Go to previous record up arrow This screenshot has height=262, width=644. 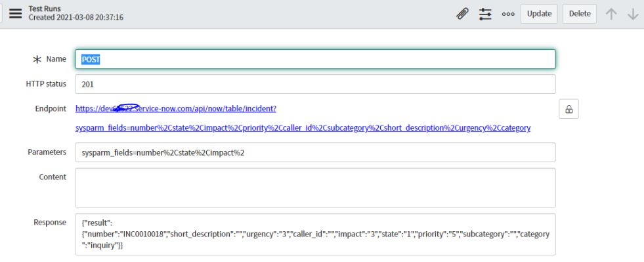tap(611, 14)
